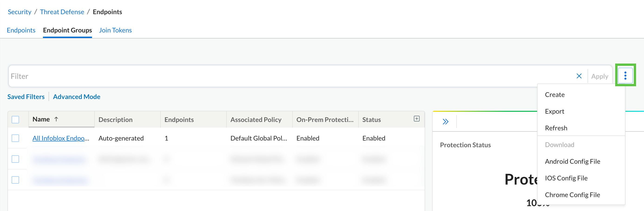
Task: Clear the filter with the X icon
Action: click(x=579, y=76)
